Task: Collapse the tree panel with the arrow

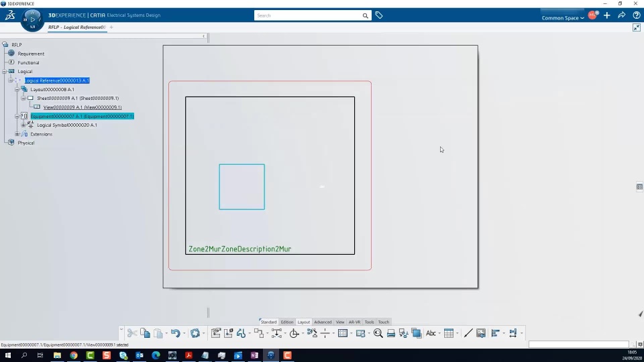Action: [x=204, y=36]
